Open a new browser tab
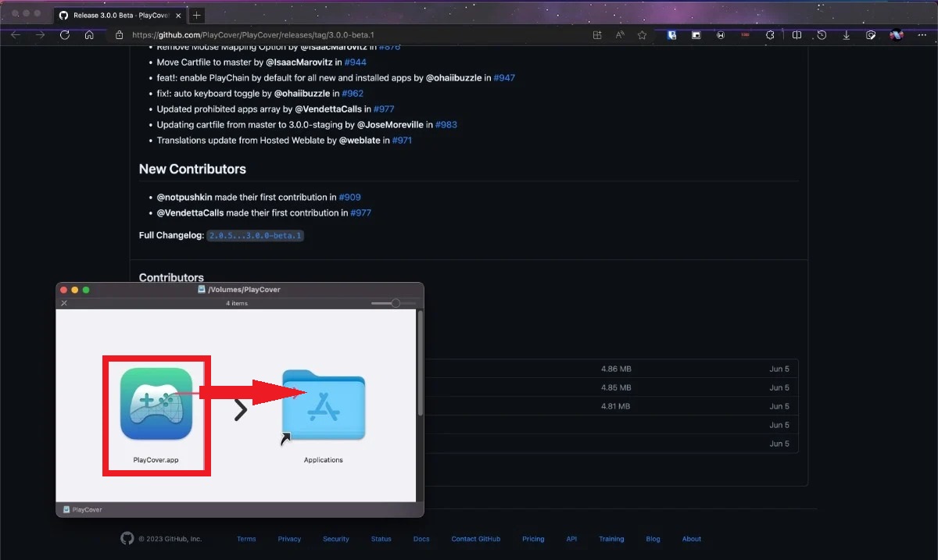938x560 pixels. 196,15
